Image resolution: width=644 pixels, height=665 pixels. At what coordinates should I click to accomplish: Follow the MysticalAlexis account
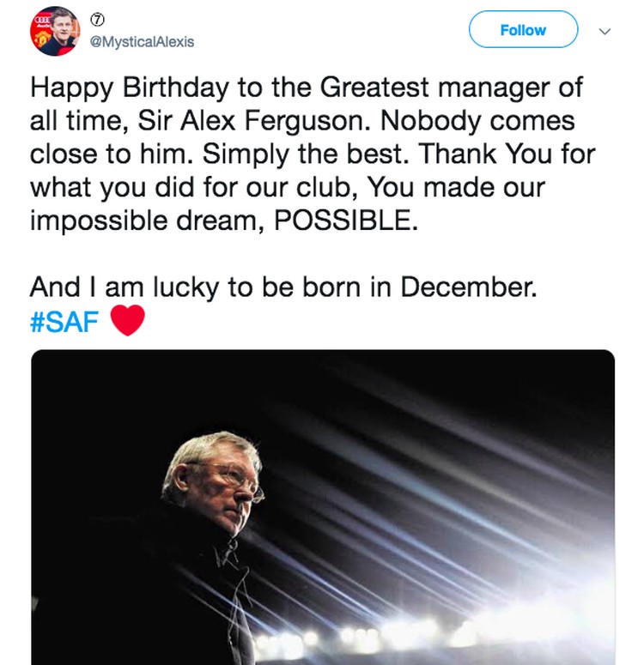(x=523, y=30)
